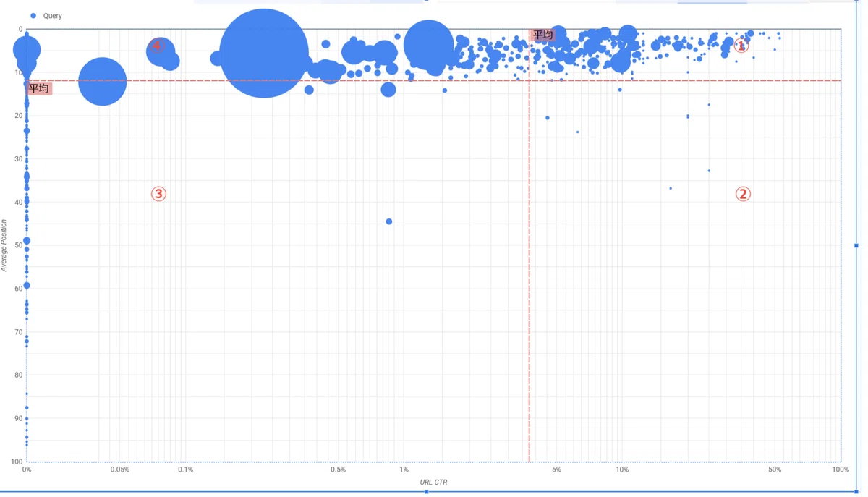
Task: Click the 100% tick on the x-axis
Action: 840,470
